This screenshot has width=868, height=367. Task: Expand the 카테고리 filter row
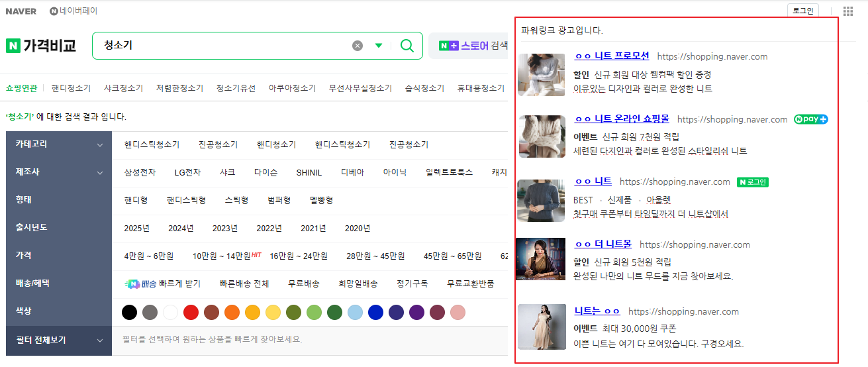pos(100,145)
